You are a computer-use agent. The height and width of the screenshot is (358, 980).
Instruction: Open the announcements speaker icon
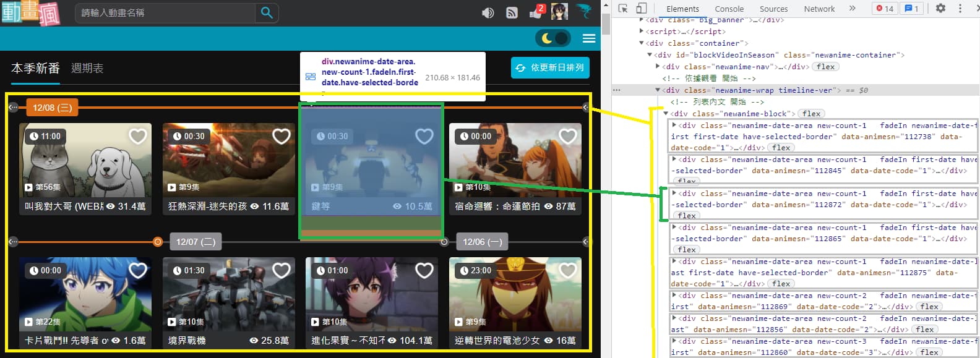point(488,12)
